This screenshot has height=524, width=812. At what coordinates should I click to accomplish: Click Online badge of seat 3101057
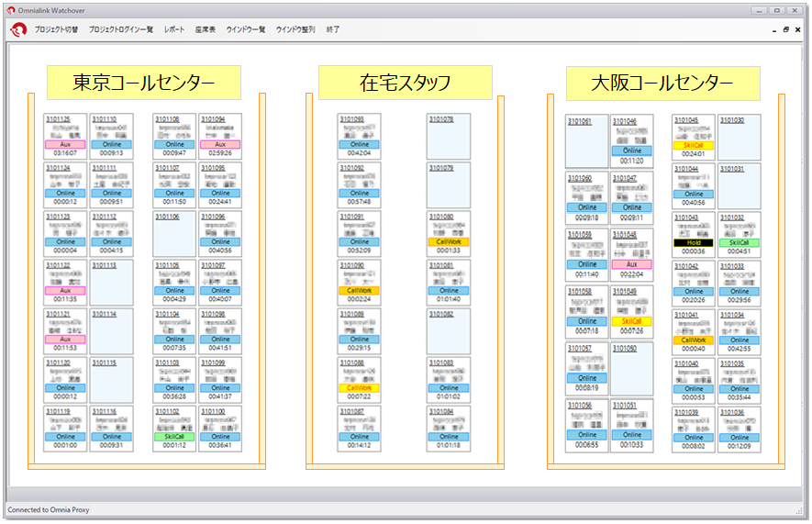(586, 378)
